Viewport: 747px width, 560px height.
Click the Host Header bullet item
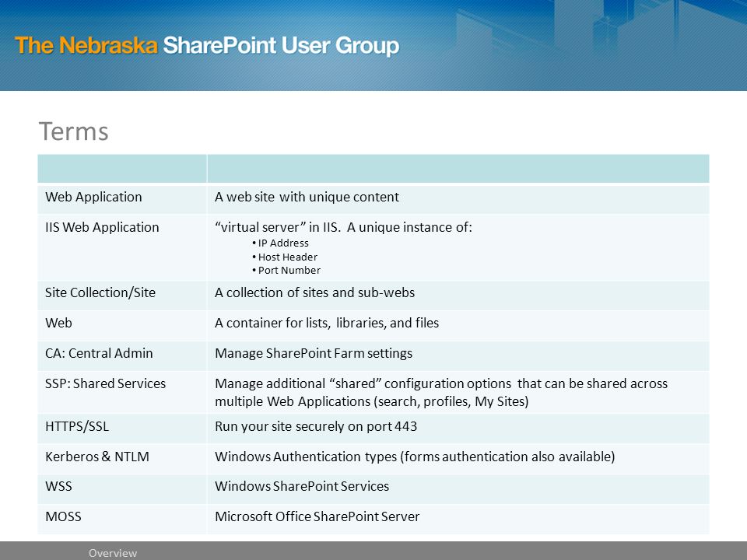(285, 257)
